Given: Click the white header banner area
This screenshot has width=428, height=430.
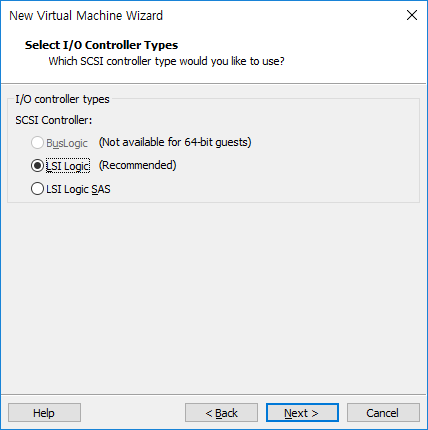Looking at the screenshot, I should point(350,53).
